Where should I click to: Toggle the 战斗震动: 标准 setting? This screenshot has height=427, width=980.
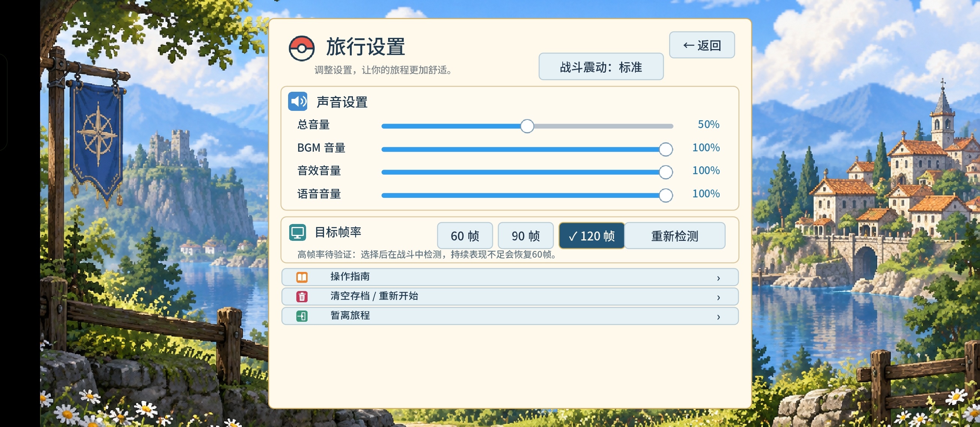(x=601, y=67)
